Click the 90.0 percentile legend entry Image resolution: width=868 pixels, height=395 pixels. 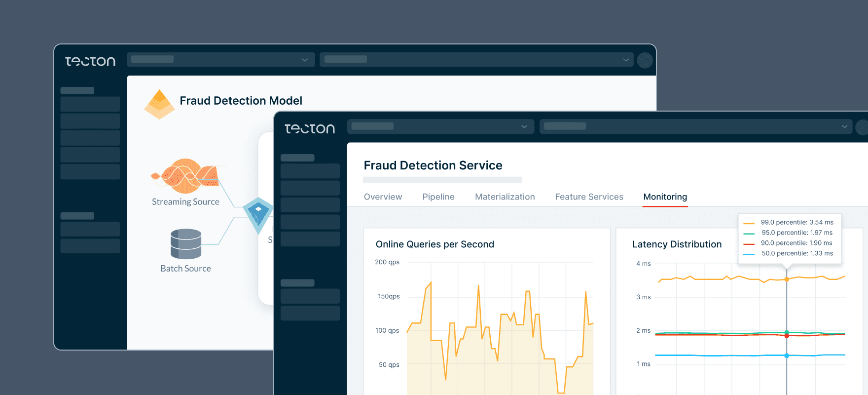(x=789, y=243)
